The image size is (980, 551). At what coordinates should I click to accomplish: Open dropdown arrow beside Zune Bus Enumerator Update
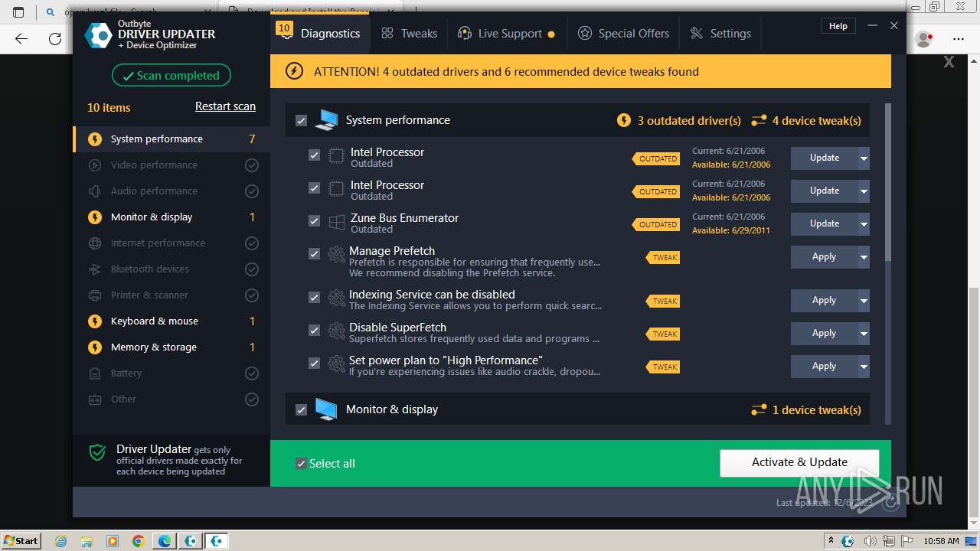tap(864, 224)
